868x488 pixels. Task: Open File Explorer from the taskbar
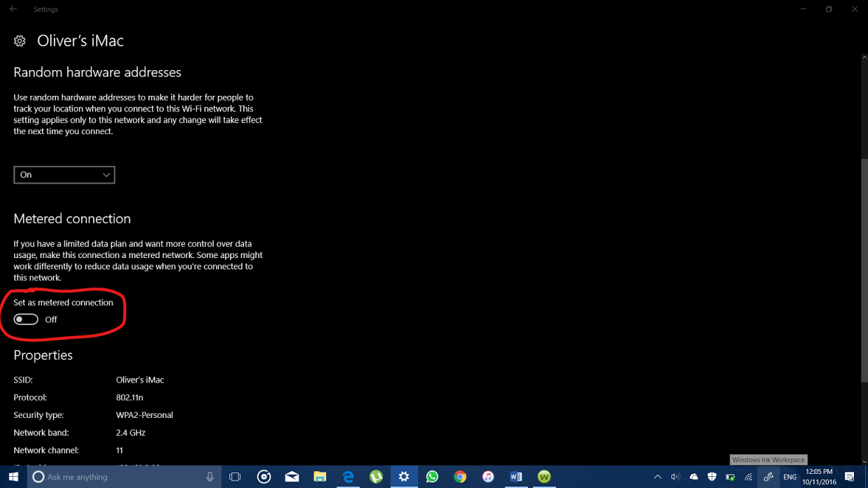point(320,477)
